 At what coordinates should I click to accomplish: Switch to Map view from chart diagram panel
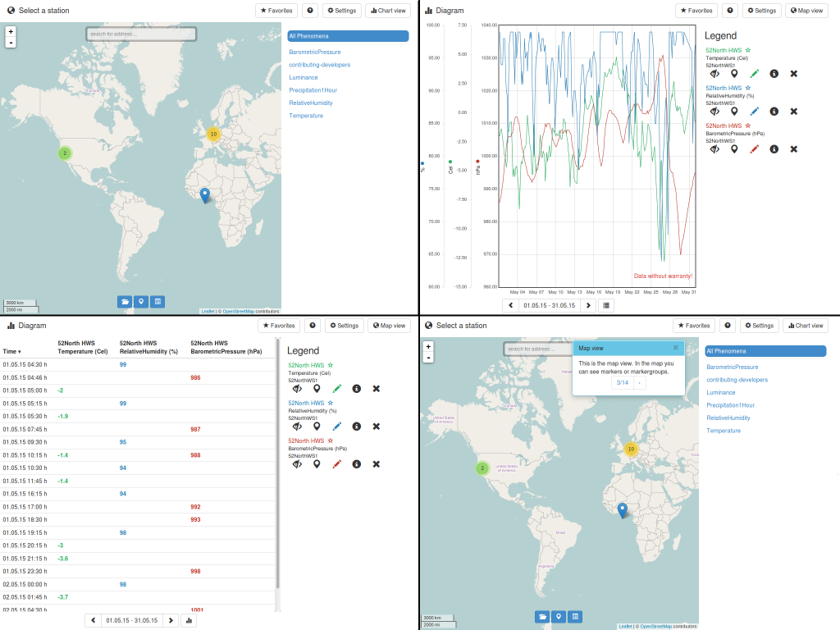807,11
